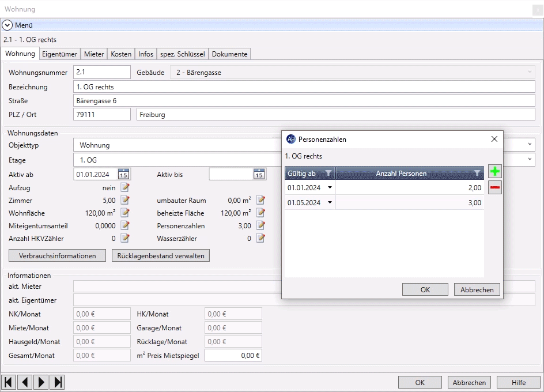Click the HK/Monat amount field
The height and width of the screenshot is (392, 544).
[233, 314]
